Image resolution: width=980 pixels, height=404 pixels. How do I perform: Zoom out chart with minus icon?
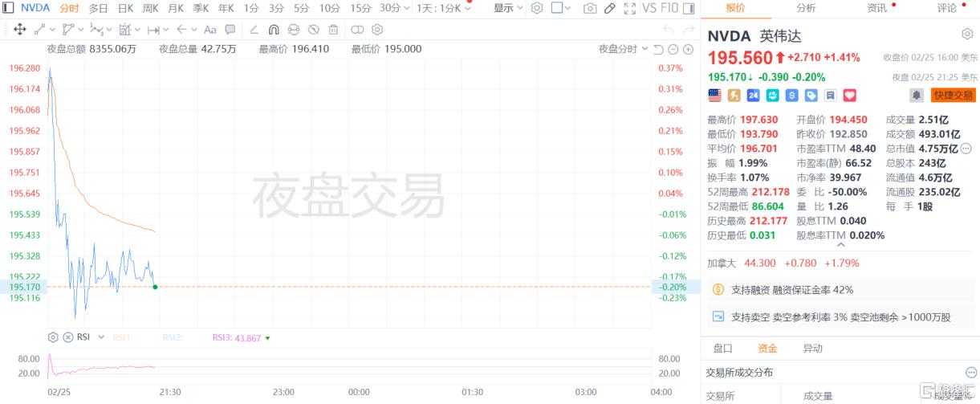pyautogui.click(x=673, y=50)
